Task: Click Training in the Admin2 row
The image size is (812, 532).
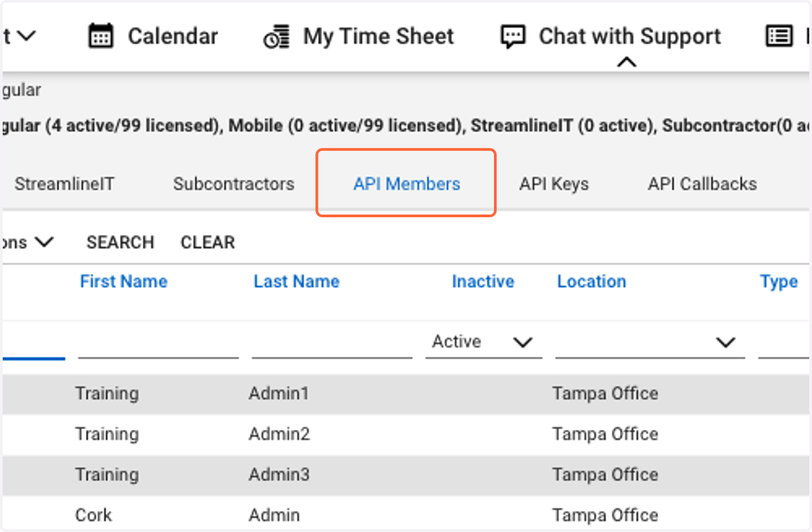Action: [x=107, y=434]
